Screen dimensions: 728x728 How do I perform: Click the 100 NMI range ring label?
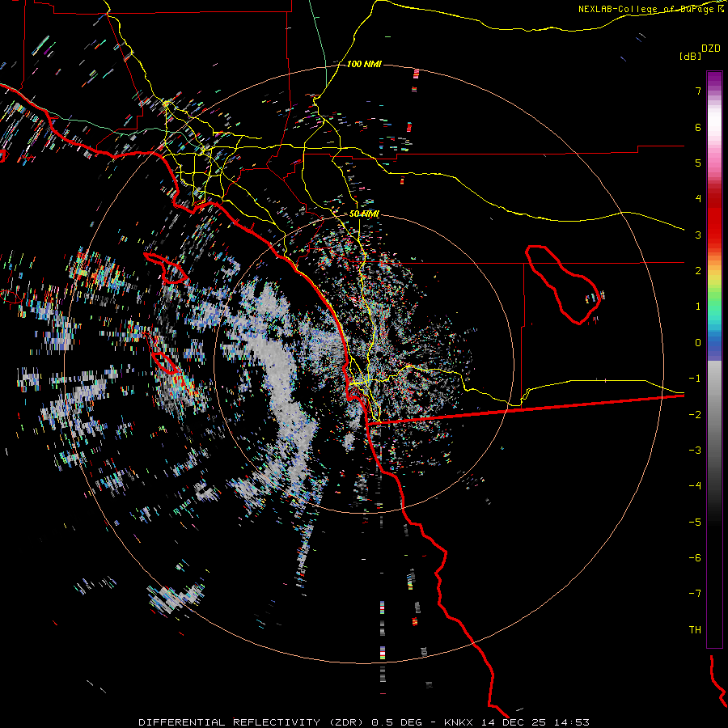click(x=364, y=64)
